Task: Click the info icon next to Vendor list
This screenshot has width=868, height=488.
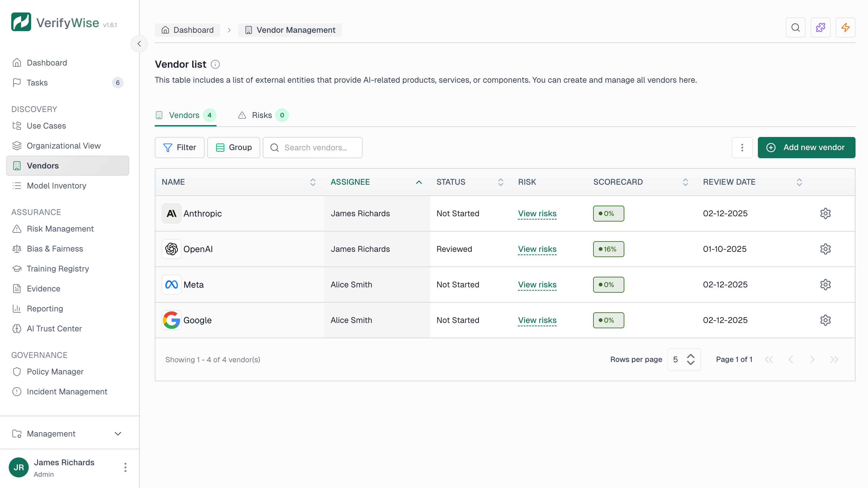Action: (x=215, y=64)
